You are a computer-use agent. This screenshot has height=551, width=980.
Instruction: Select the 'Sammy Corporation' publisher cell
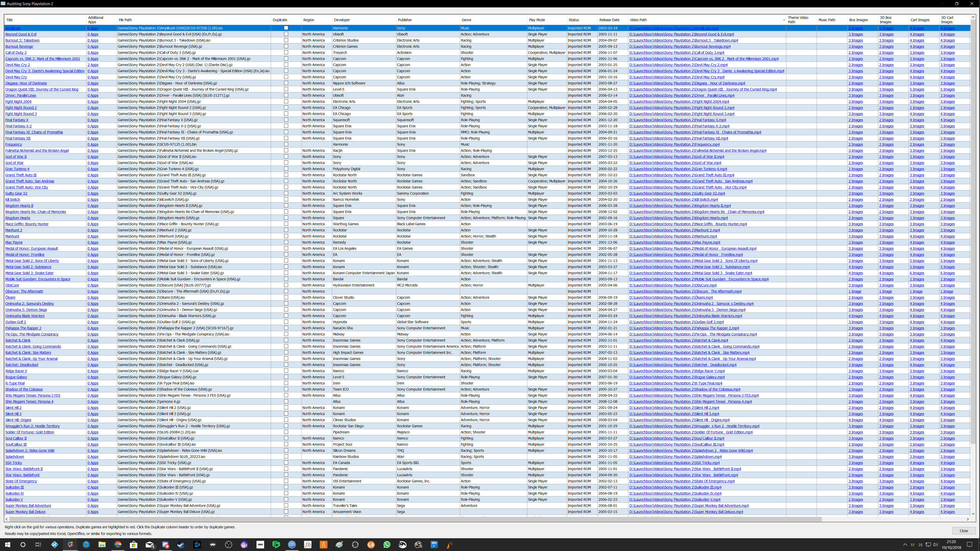click(x=428, y=193)
